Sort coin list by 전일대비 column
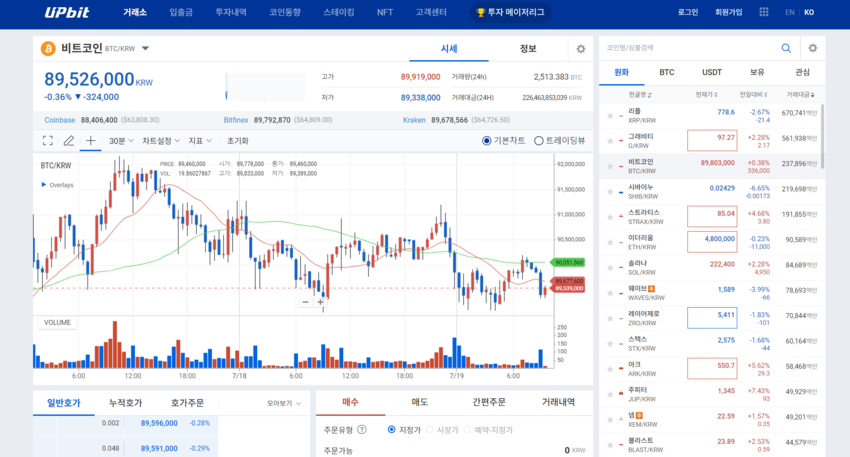Image resolution: width=850 pixels, height=457 pixels. tap(754, 95)
